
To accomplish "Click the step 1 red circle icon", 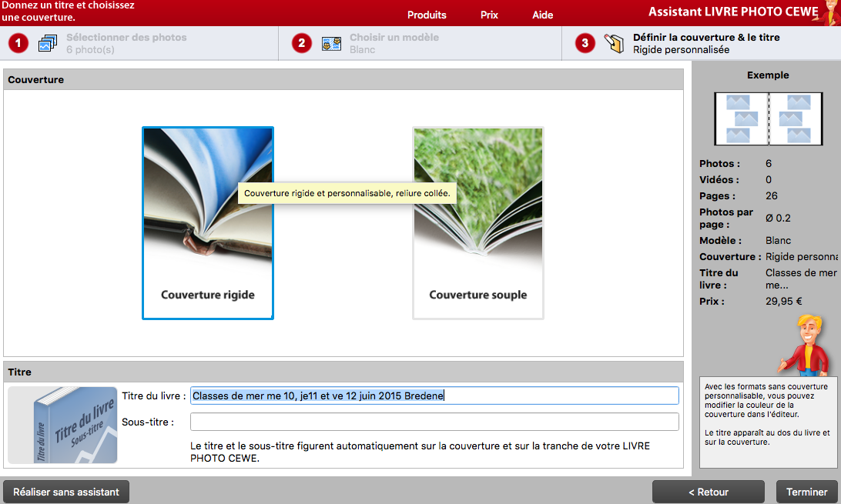I will (18, 43).
